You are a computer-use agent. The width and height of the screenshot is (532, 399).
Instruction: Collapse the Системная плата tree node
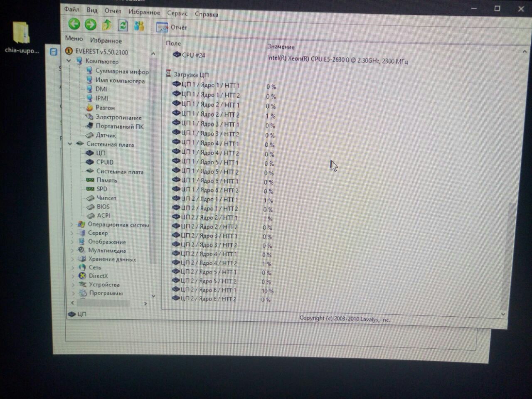pyautogui.click(x=70, y=144)
